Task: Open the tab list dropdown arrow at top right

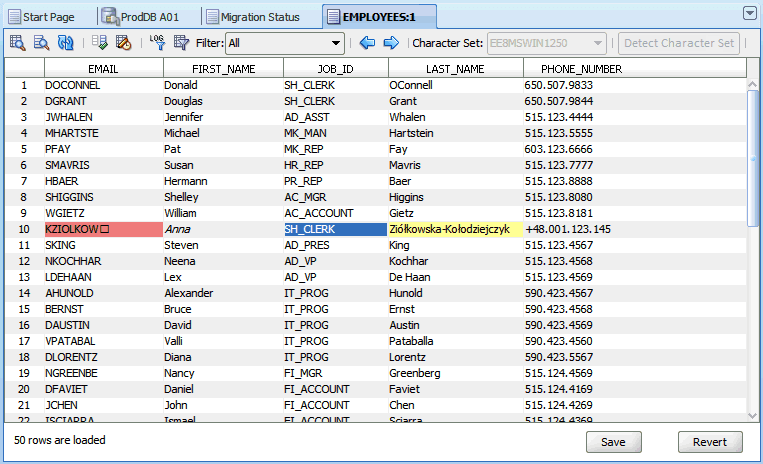Action: click(750, 14)
